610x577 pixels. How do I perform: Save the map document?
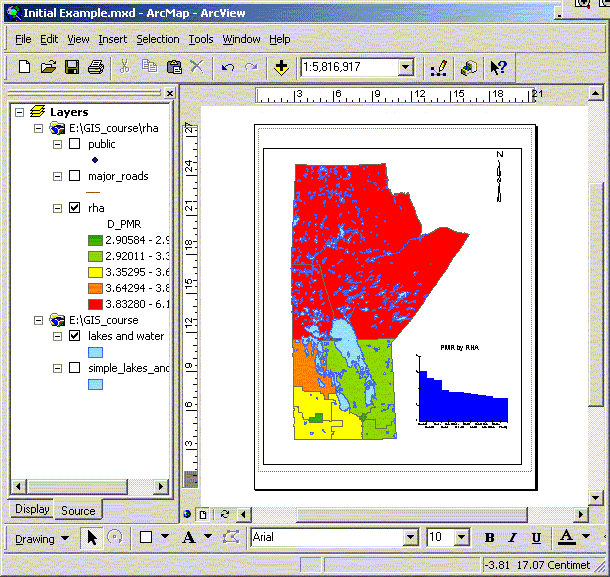click(72, 67)
